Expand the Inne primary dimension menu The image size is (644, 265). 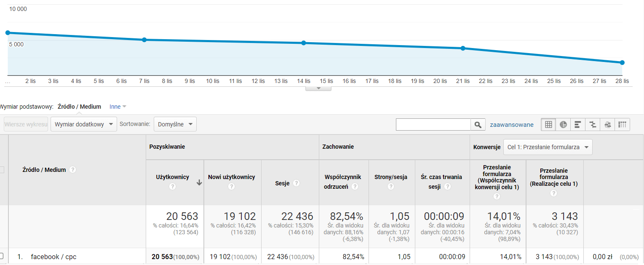(x=118, y=107)
